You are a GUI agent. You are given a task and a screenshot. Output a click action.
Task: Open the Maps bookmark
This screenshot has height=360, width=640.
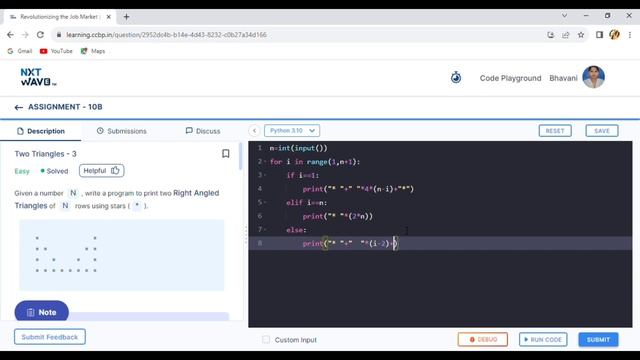pyautogui.click(x=93, y=51)
